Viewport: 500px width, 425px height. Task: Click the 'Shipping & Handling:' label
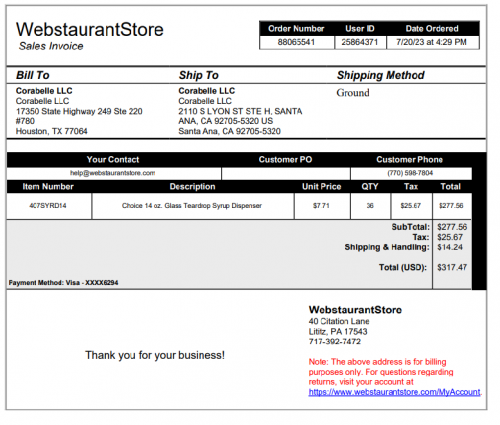point(387,247)
